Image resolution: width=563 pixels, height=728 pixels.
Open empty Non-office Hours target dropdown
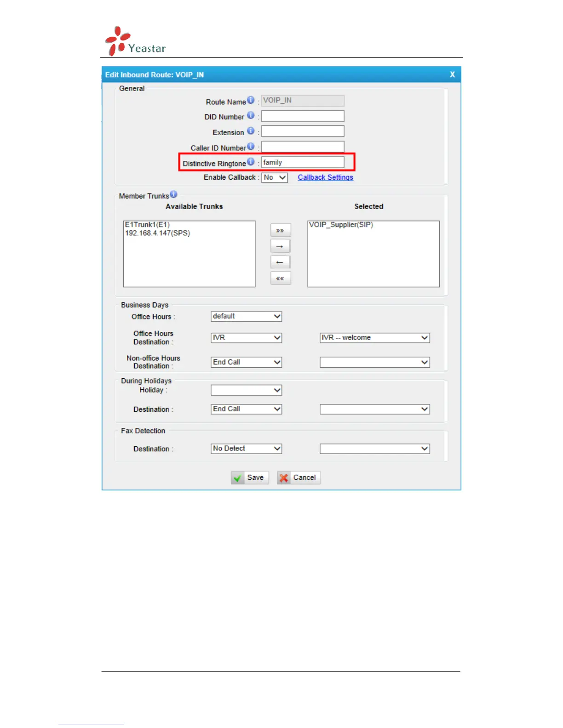click(375, 362)
